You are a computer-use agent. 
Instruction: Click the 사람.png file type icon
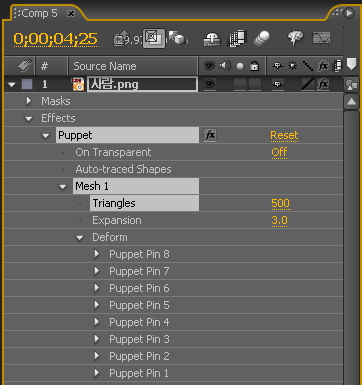point(78,84)
